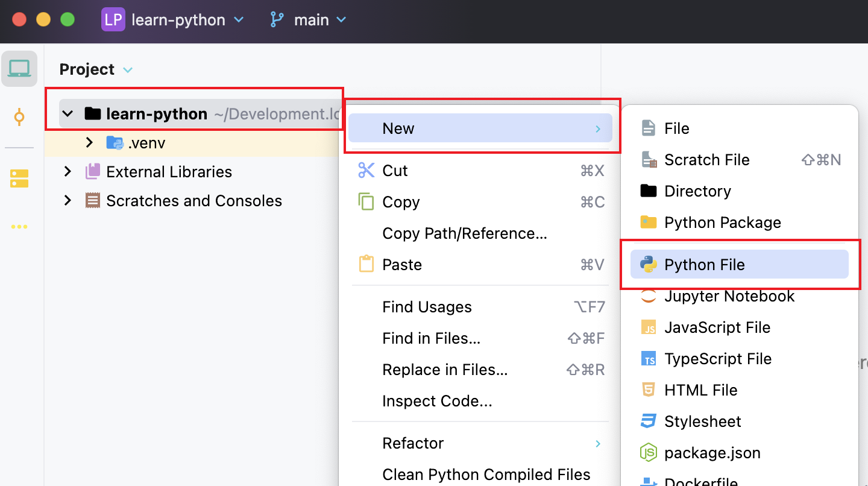Click the JavaScript File JS icon

649,327
